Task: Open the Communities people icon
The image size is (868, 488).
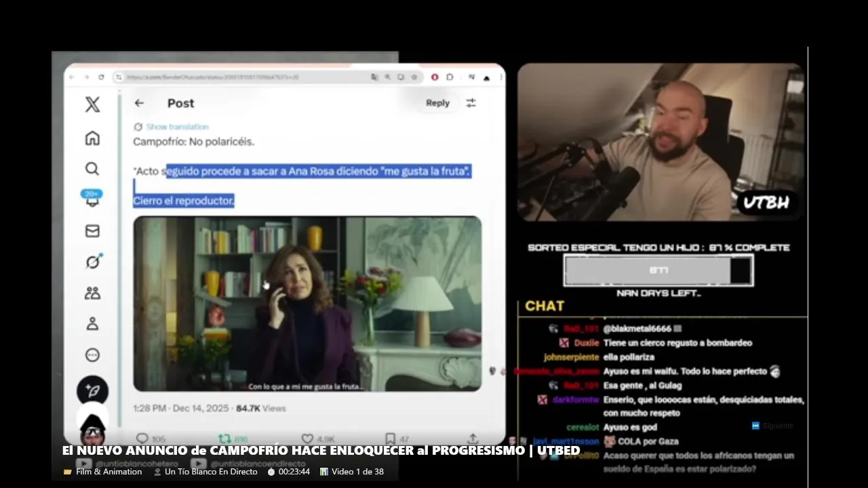Action: pos(92,293)
